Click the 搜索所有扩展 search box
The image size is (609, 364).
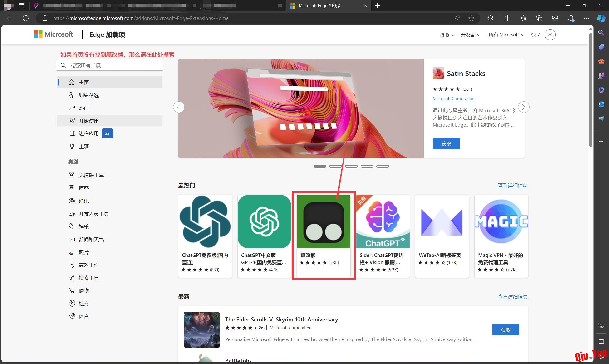(x=110, y=65)
